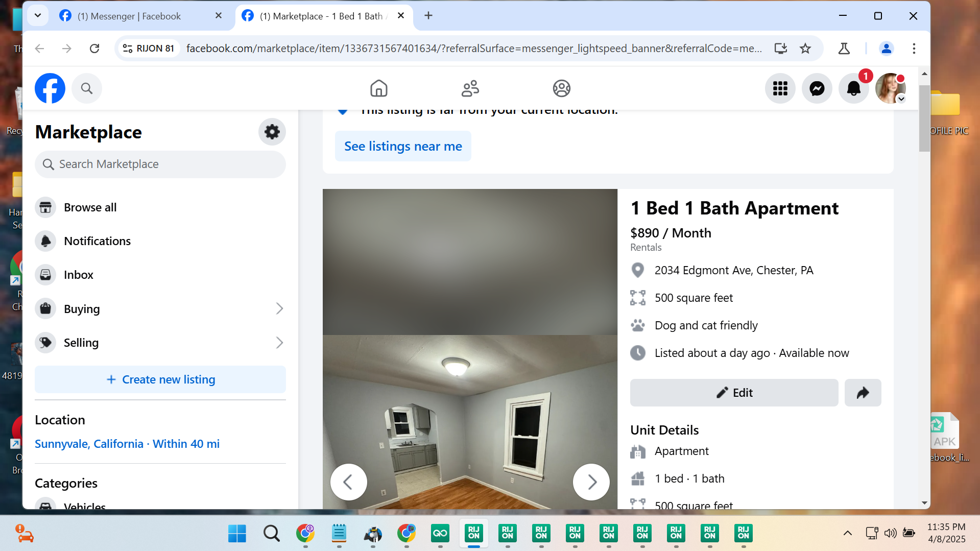This screenshot has height=551, width=980.
Task: Open the account profile picture menu
Action: pos(891,88)
